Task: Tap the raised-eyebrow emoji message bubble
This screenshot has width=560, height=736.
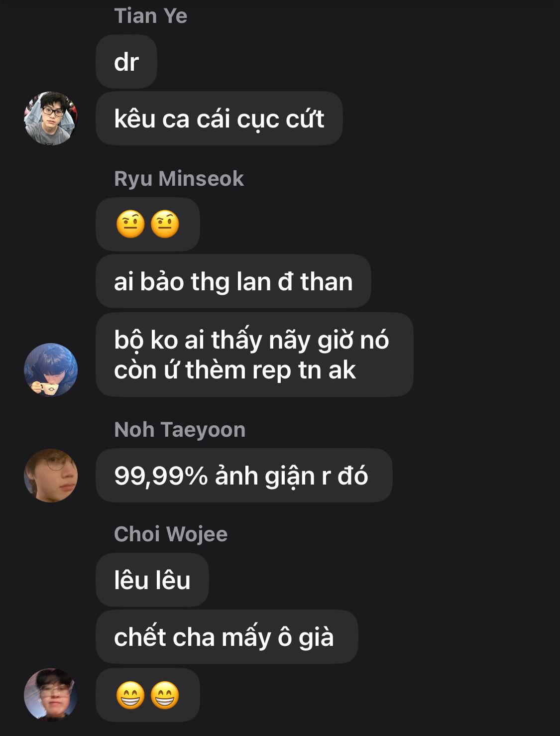Action: (148, 224)
